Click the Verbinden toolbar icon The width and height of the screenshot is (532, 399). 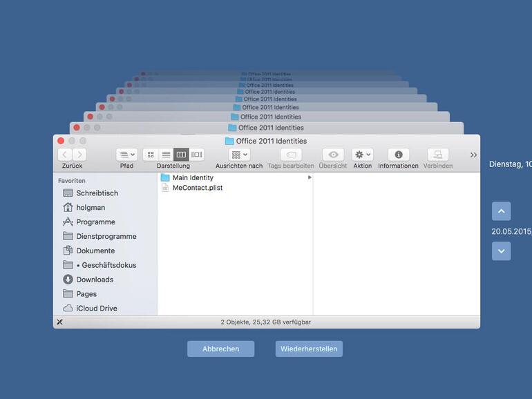click(x=438, y=155)
